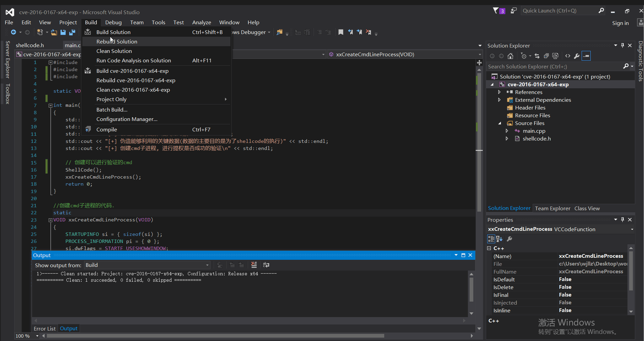Image resolution: width=644 pixels, height=341 pixels.
Task: Expand the shellcode.h tree node
Action: click(507, 138)
